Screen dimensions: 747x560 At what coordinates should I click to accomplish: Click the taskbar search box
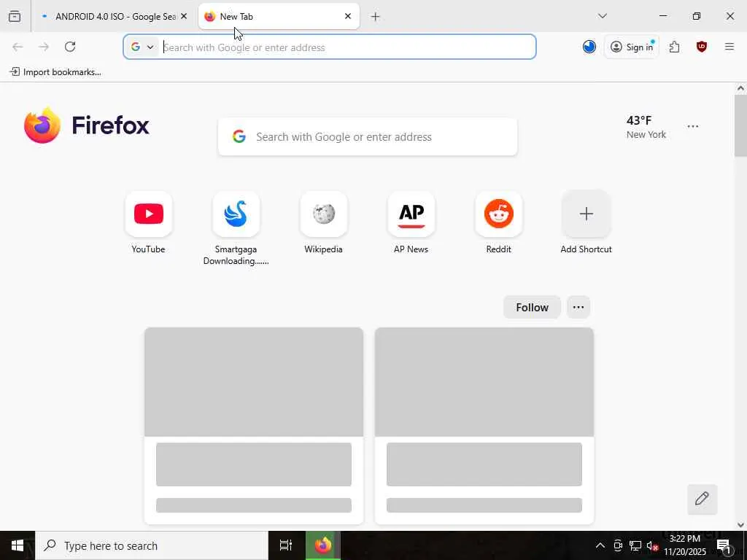152,545
